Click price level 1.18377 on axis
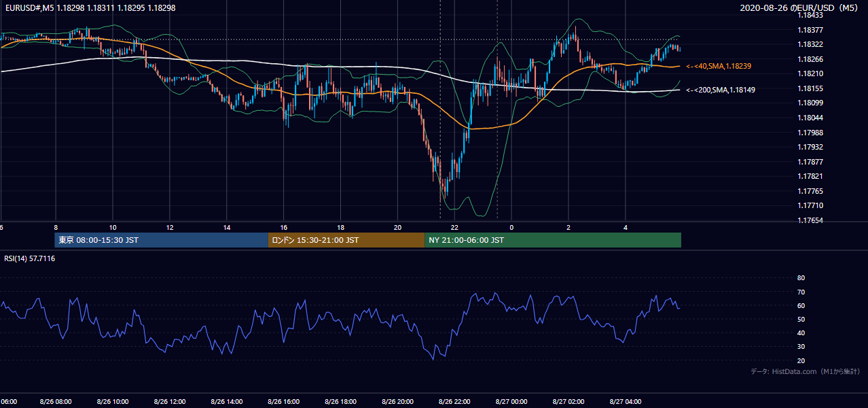868x408 pixels. coord(810,30)
